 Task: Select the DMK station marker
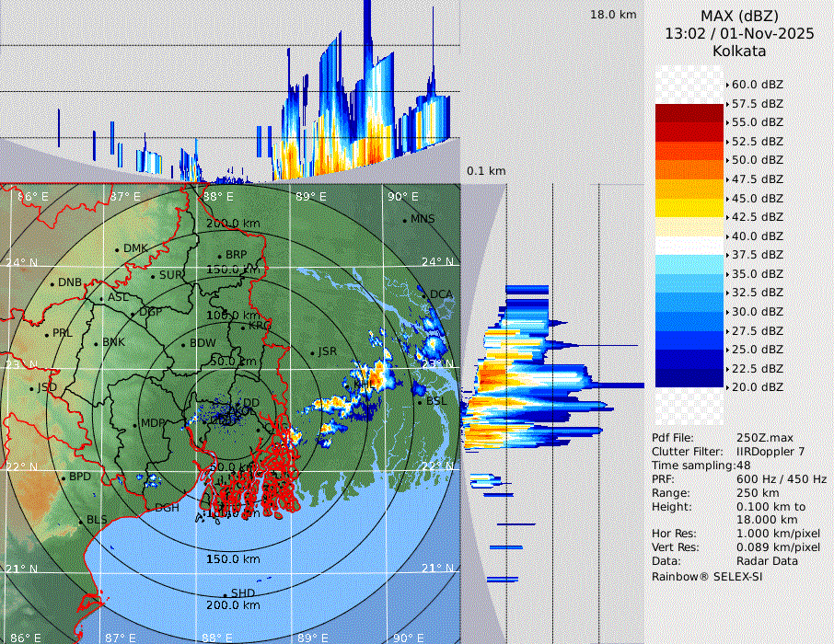point(117,249)
